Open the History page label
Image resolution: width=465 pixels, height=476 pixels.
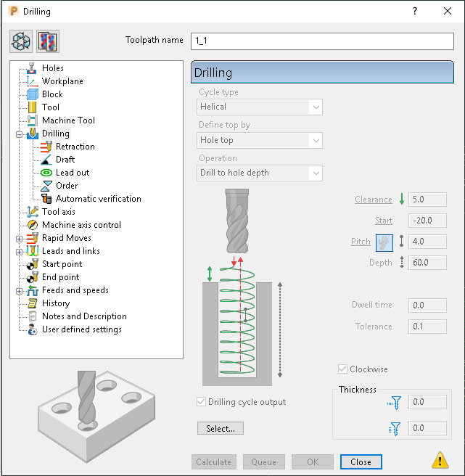pyautogui.click(x=56, y=303)
